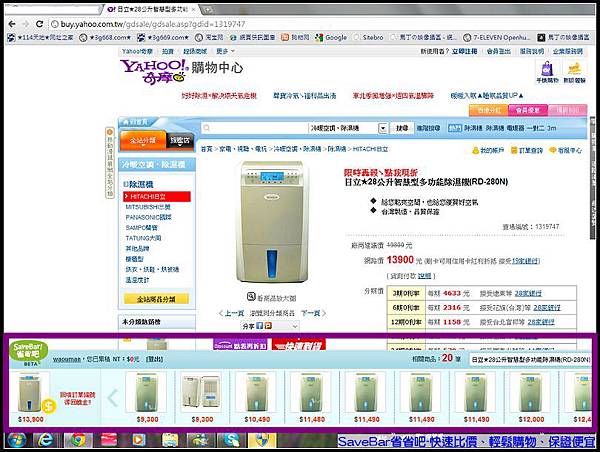Viewport: 600px width, 452px height.
Task: Click the order inquiry icon in header
Action: click(x=514, y=150)
